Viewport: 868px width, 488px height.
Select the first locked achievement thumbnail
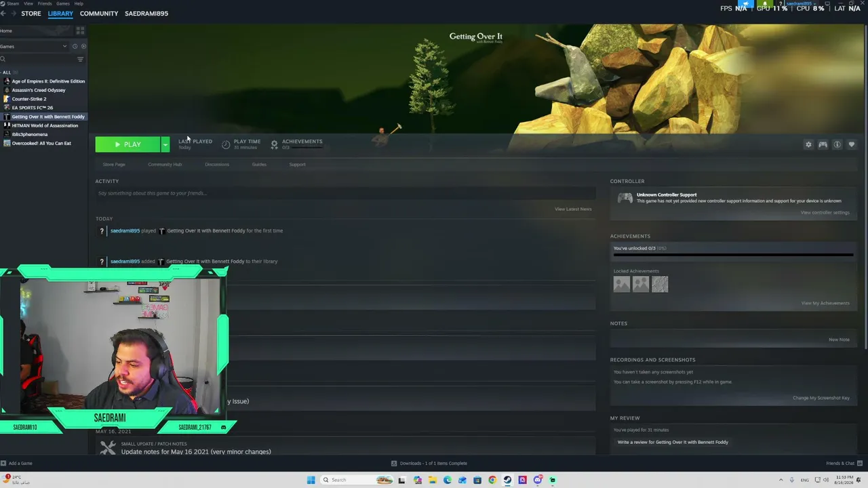pos(622,284)
